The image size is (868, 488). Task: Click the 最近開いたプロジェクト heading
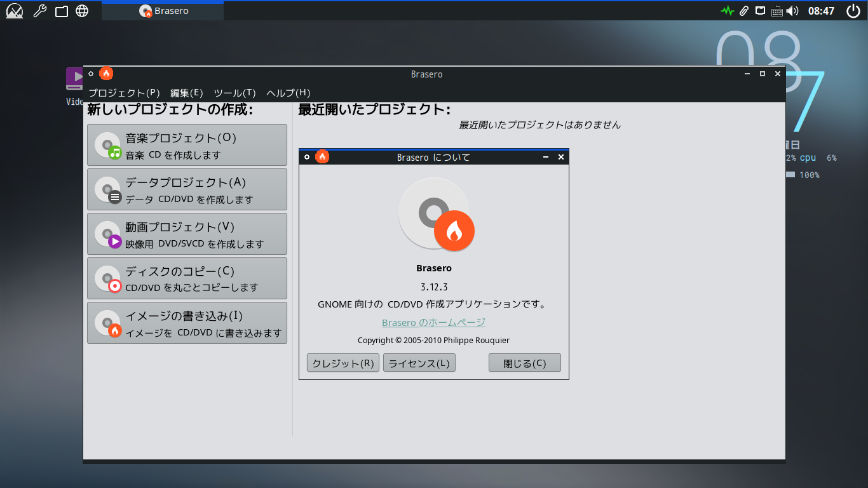pos(374,110)
